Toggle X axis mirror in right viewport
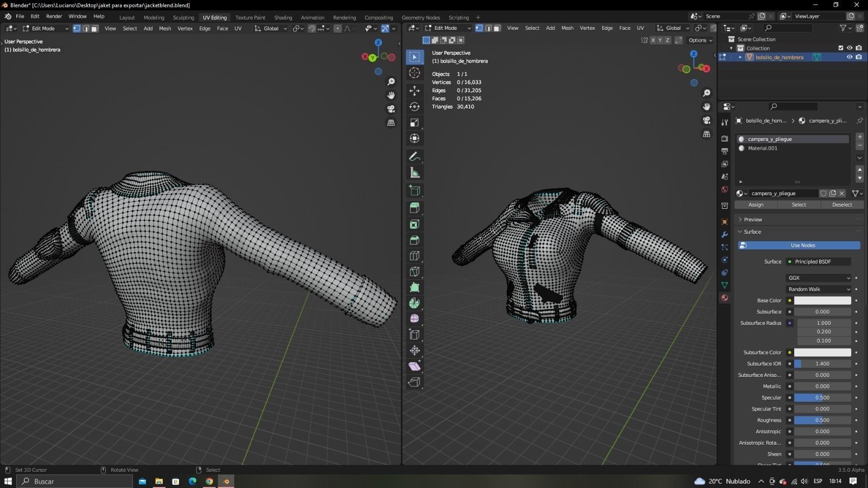The height and width of the screenshot is (488, 868). pos(653,40)
